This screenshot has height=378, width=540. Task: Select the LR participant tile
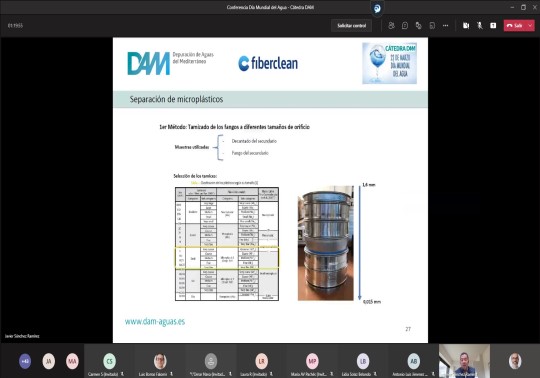[x=261, y=361]
